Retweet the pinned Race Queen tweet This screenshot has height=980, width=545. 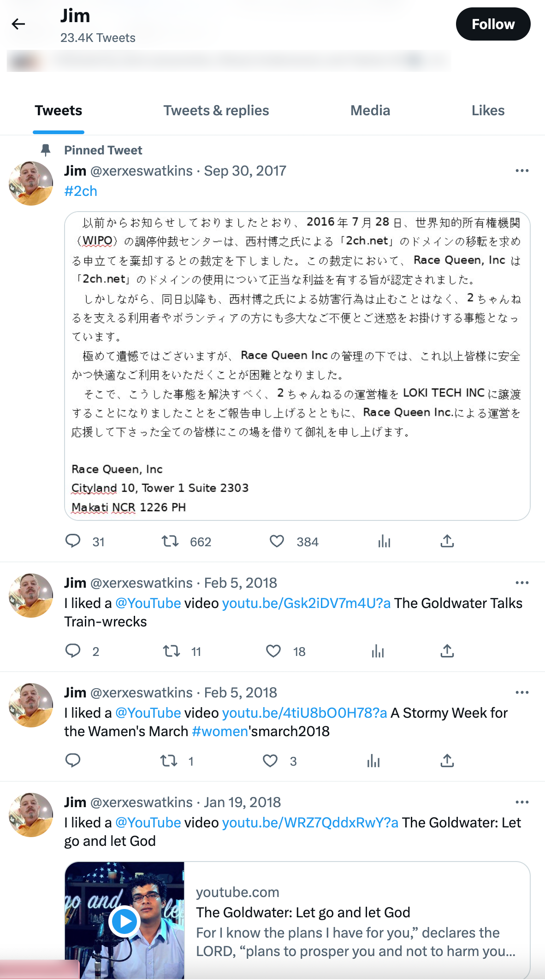click(171, 542)
